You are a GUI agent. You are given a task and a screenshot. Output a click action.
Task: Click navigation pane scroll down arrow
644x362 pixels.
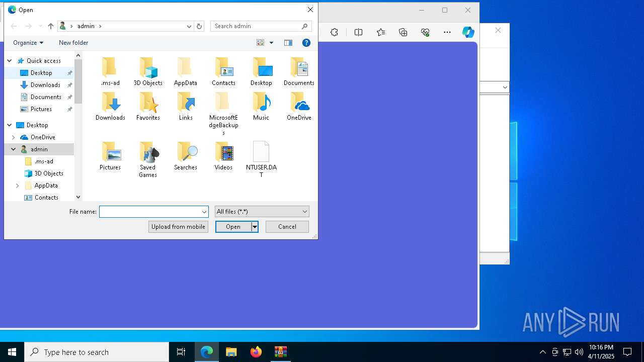point(78,198)
